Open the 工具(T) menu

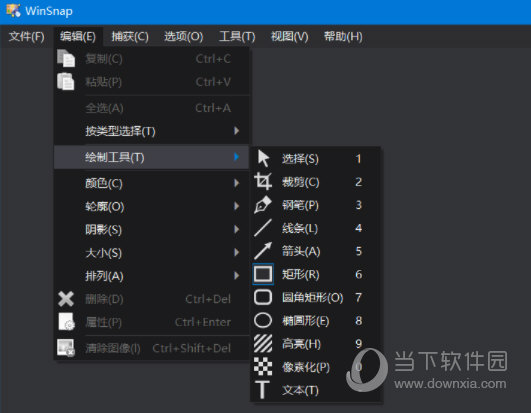[237, 36]
